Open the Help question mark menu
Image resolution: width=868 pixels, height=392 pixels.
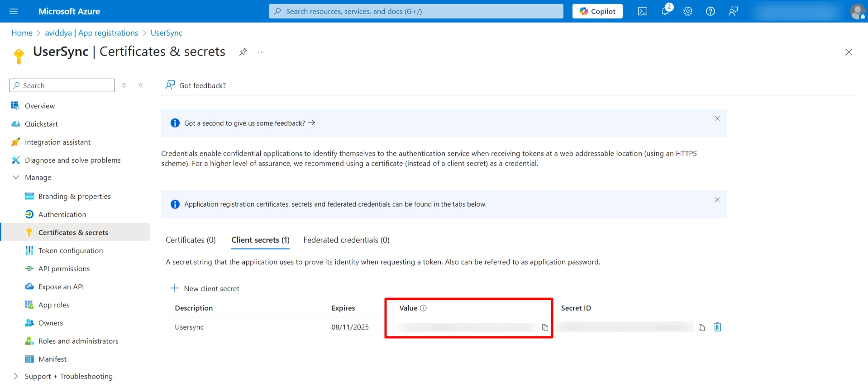(x=711, y=11)
